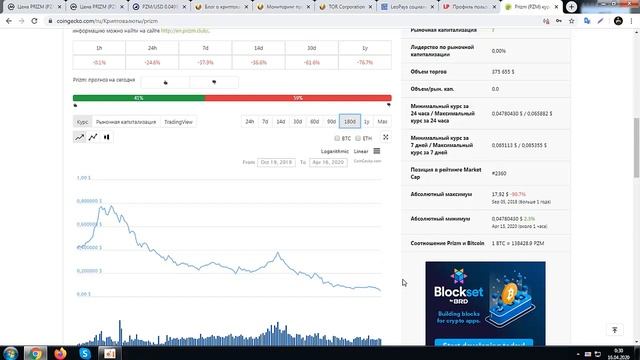The width and height of the screenshot is (640, 360).
Task: Click the system clock in taskbar
Action: tap(618, 354)
